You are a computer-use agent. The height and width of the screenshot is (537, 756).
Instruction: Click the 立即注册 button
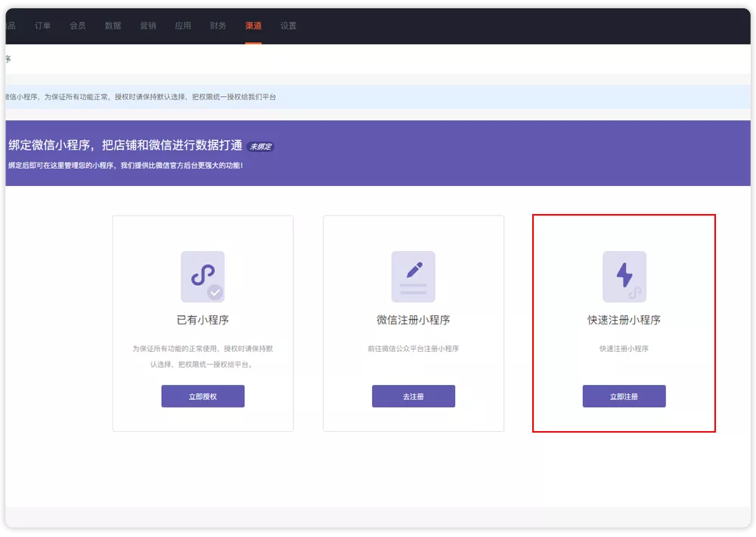(x=624, y=396)
